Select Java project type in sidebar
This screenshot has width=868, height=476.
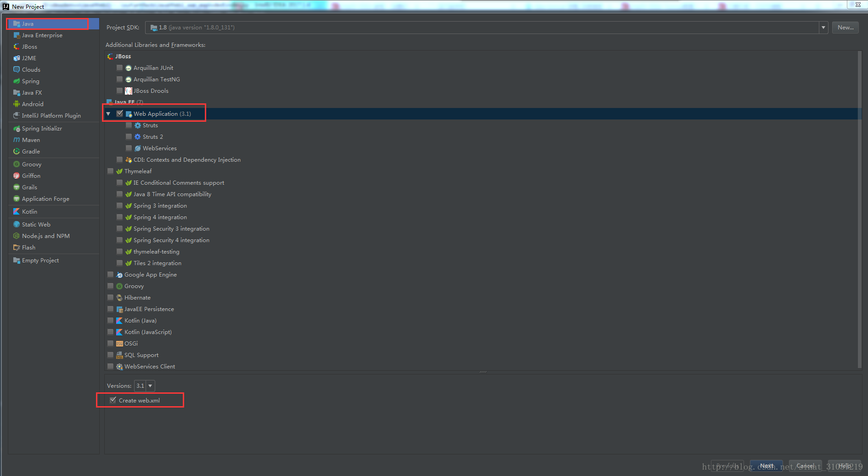53,23
